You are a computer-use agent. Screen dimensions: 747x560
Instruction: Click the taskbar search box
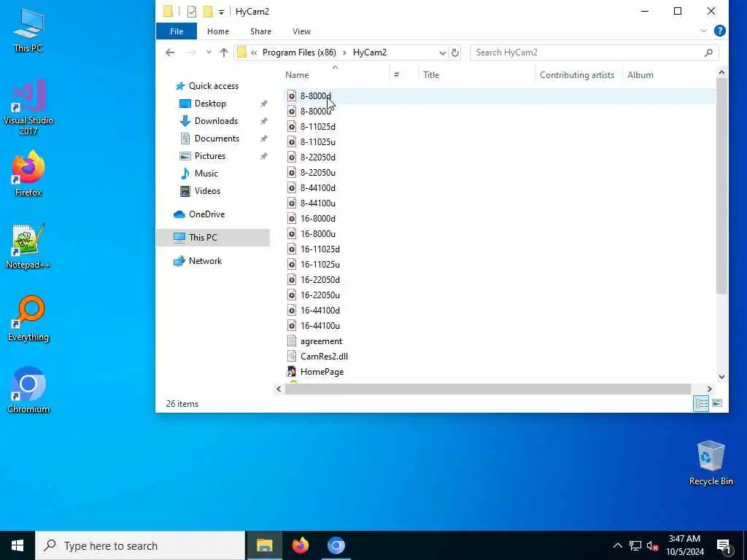[140, 545]
